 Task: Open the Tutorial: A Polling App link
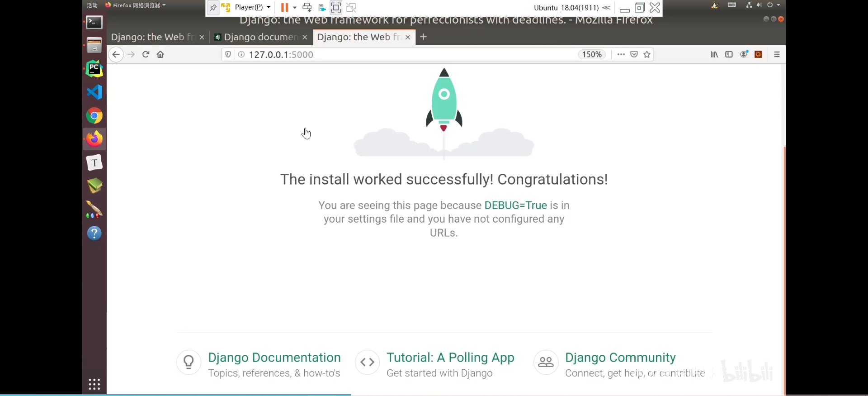point(451,358)
